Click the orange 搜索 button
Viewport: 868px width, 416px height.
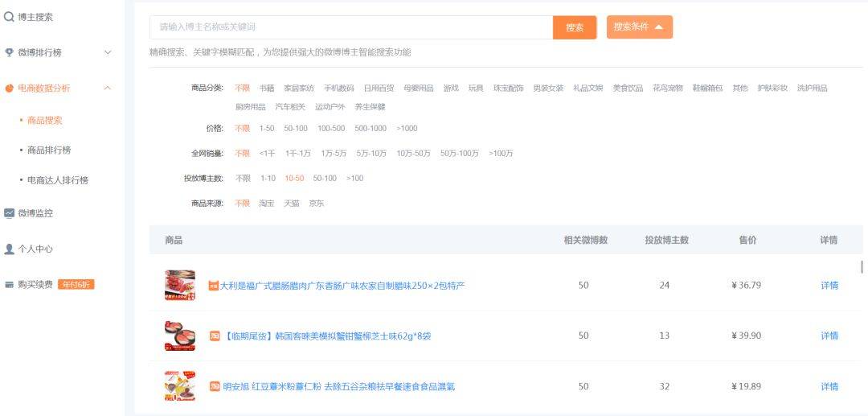[x=575, y=27]
